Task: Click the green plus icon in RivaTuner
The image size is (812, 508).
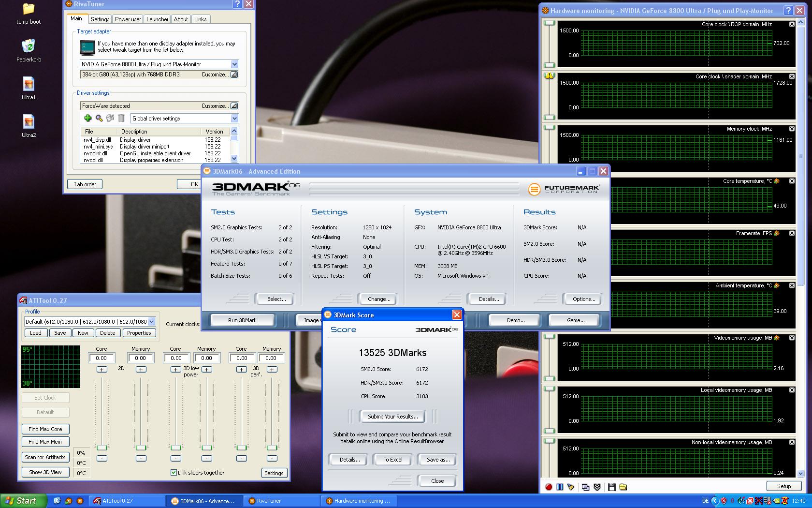Action: click(x=87, y=118)
